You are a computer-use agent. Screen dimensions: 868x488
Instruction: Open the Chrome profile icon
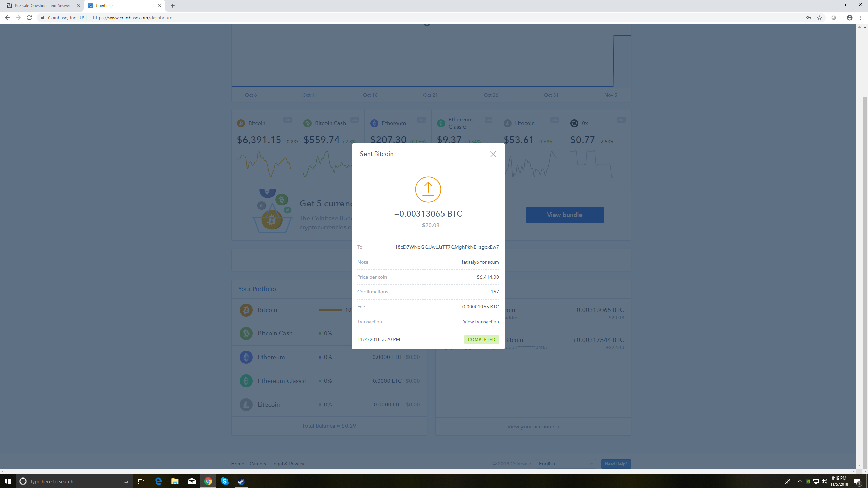point(849,18)
